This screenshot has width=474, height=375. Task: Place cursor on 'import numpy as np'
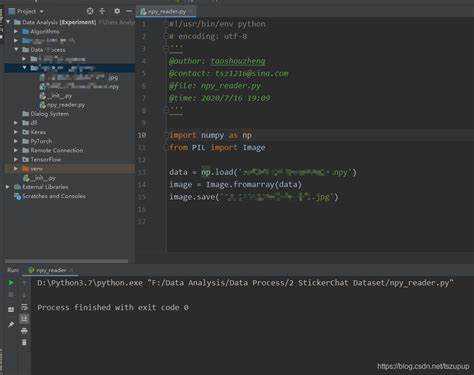pos(211,135)
